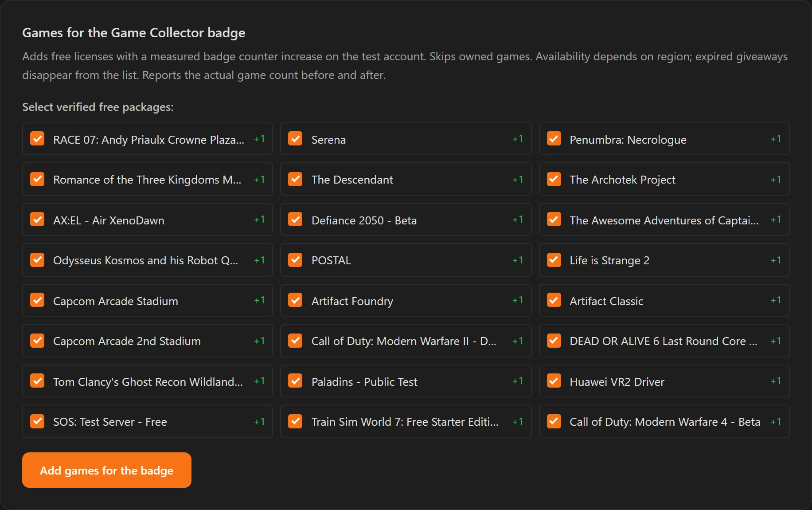Screen dimensions: 812x510
Task: Click the Games for the Game Collector badge heading
Action: 134,33
